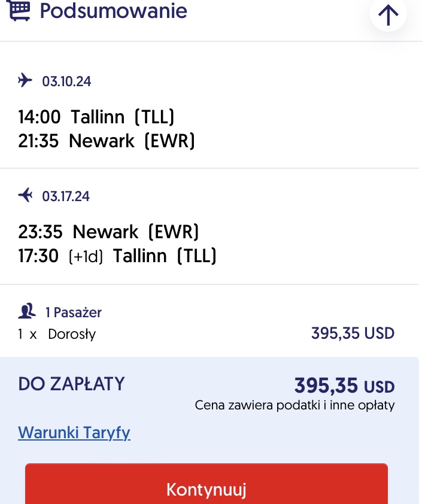Click the returning plane icon

click(25, 195)
